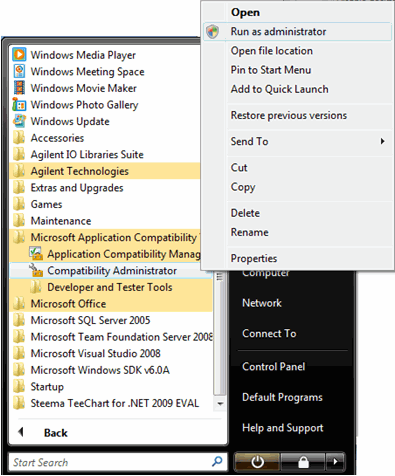Click the power button icon
The width and height of the screenshot is (395, 476).
click(x=257, y=462)
